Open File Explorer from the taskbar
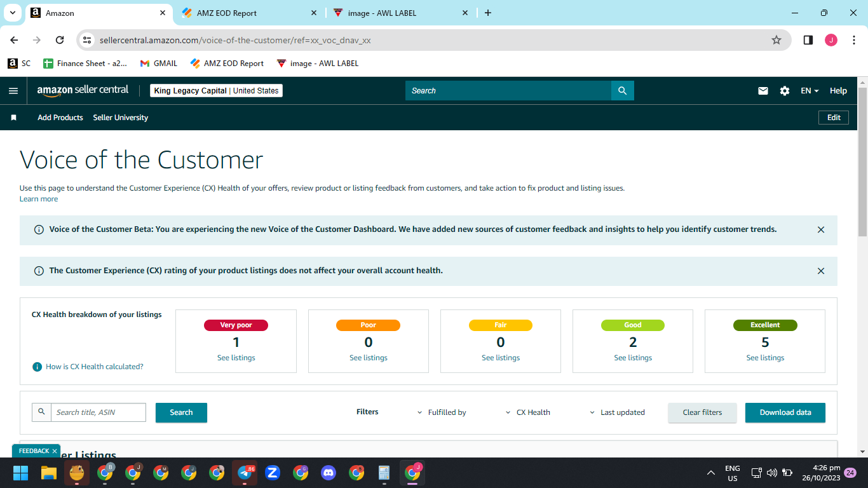 tap(49, 473)
